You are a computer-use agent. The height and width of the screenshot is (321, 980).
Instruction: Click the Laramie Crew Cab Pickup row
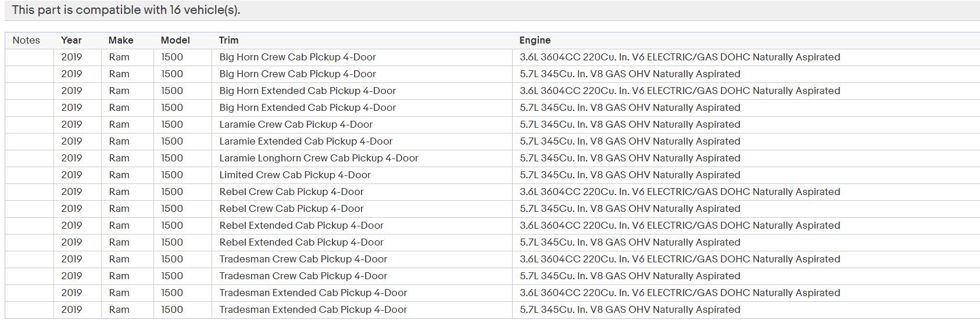point(492,124)
